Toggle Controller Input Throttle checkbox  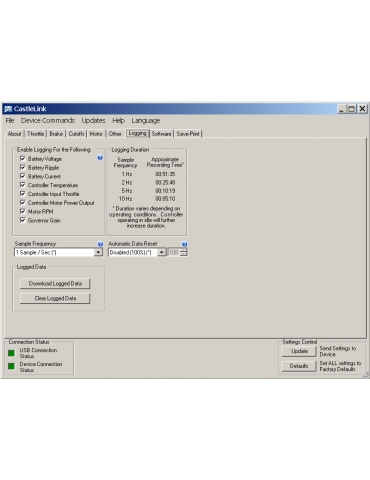click(x=23, y=194)
